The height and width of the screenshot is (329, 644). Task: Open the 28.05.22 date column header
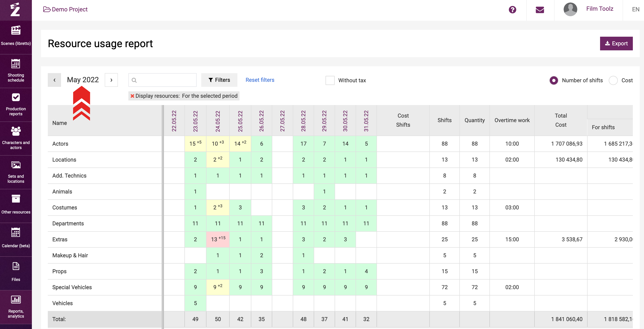(x=303, y=121)
